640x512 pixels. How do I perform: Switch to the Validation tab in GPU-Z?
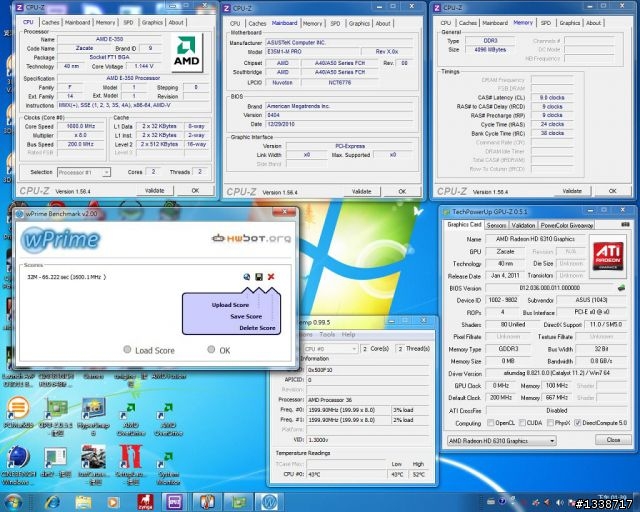click(523, 225)
